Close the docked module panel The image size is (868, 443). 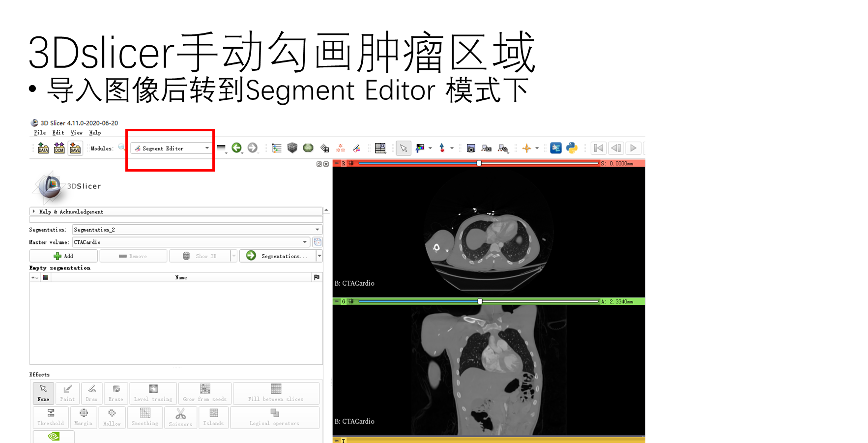pyautogui.click(x=326, y=164)
